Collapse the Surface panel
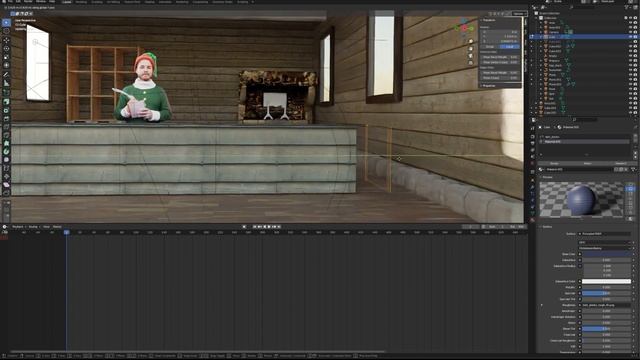 541,227
